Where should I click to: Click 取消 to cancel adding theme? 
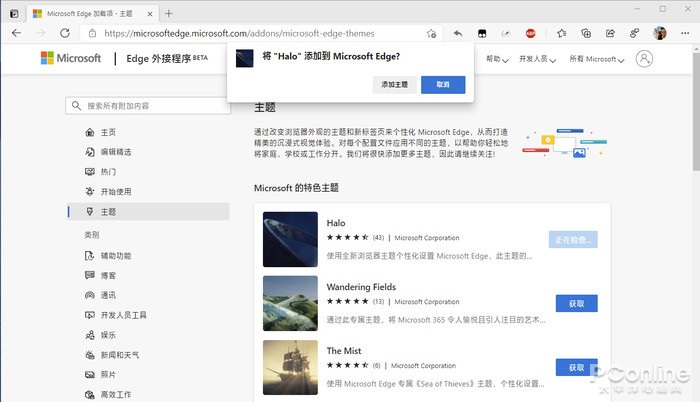(x=443, y=85)
